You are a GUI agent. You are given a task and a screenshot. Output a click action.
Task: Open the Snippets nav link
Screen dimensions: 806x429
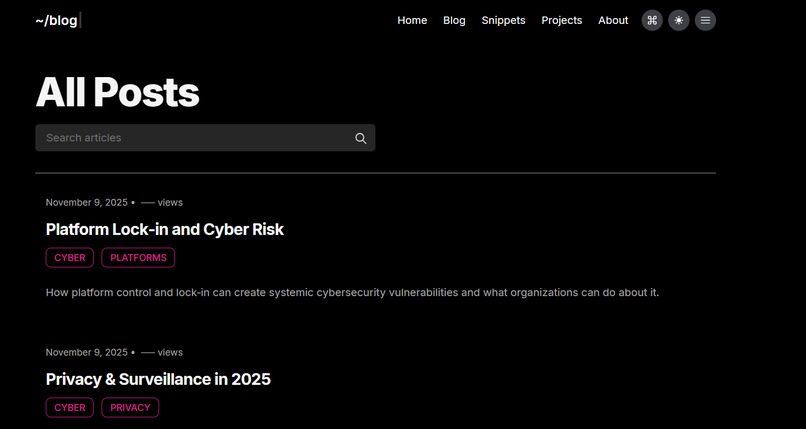pos(503,21)
